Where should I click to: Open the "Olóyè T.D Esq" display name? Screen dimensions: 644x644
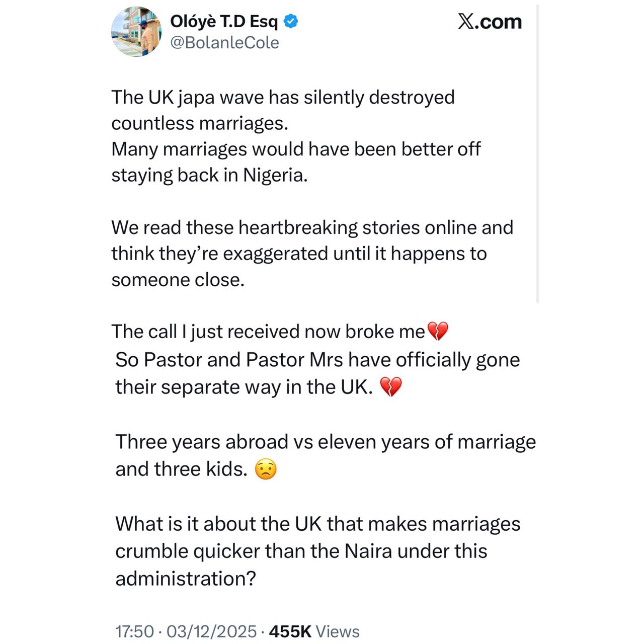(224, 22)
